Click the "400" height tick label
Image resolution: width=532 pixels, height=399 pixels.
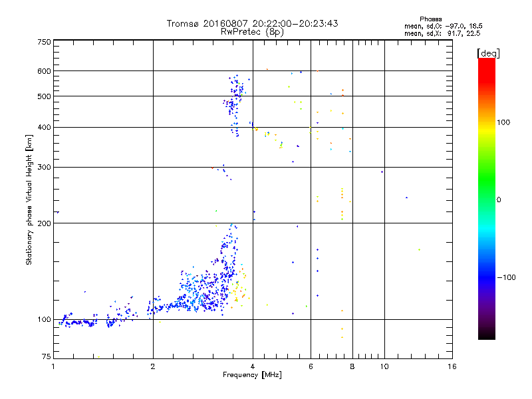click(44, 127)
